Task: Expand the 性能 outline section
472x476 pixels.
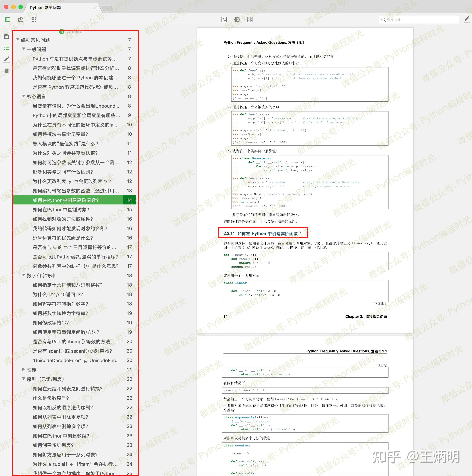Action: point(24,369)
